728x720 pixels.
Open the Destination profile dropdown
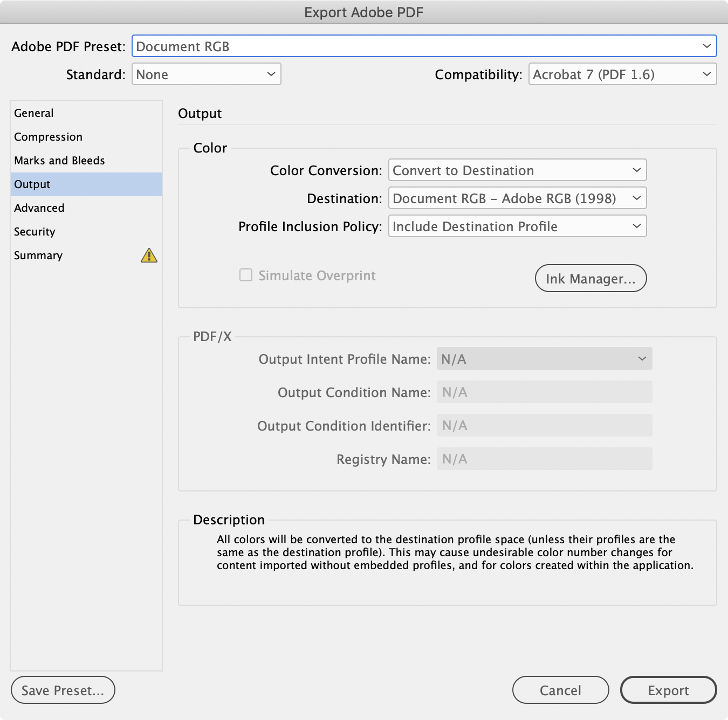(x=517, y=198)
